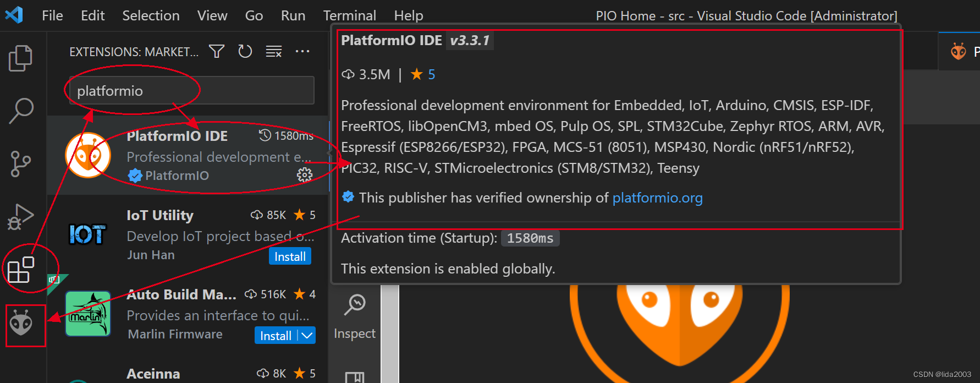The width and height of the screenshot is (980, 383).
Task: Select the IoT Utility extension title
Action: [160, 215]
